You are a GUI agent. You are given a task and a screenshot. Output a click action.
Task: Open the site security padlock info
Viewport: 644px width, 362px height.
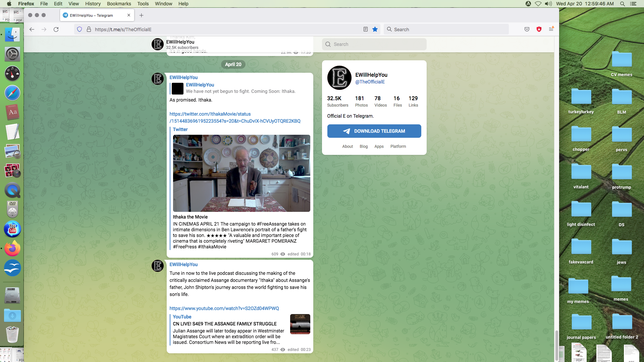click(89, 29)
